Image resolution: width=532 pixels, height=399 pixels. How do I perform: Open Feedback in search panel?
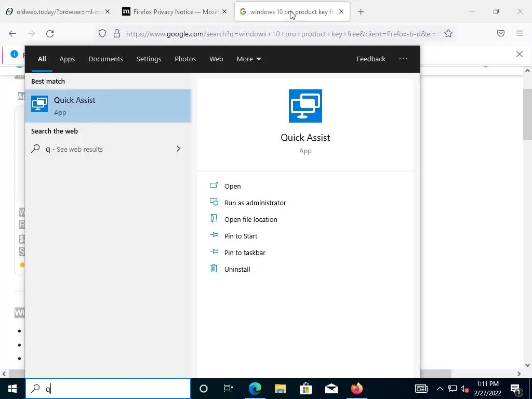tap(371, 59)
